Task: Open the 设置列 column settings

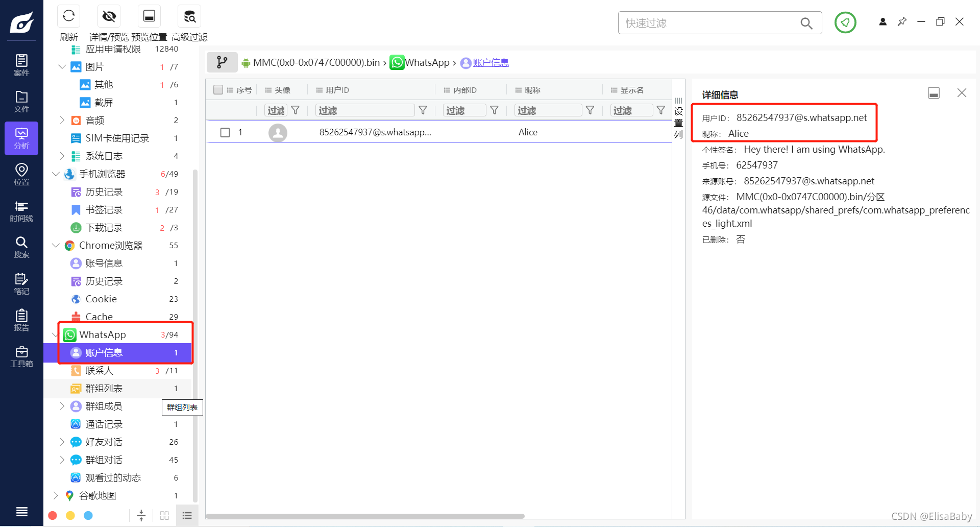Action: pyautogui.click(x=678, y=118)
